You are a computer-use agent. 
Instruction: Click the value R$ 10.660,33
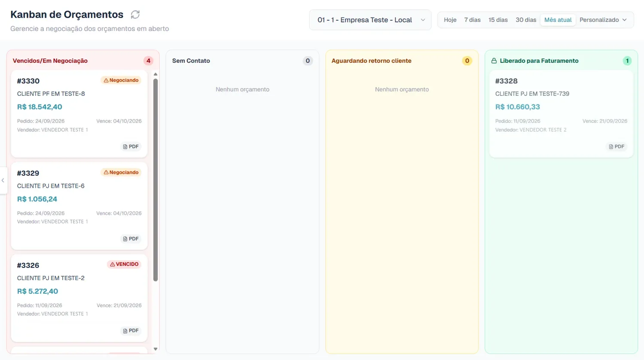pos(518,107)
